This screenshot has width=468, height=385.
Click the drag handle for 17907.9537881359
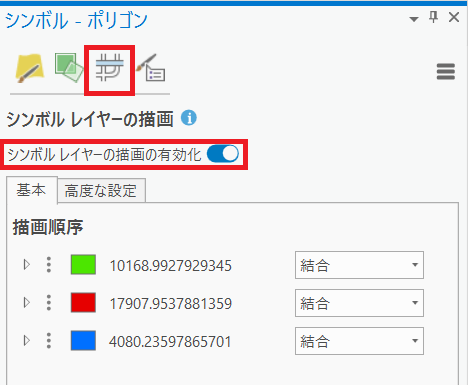49,303
